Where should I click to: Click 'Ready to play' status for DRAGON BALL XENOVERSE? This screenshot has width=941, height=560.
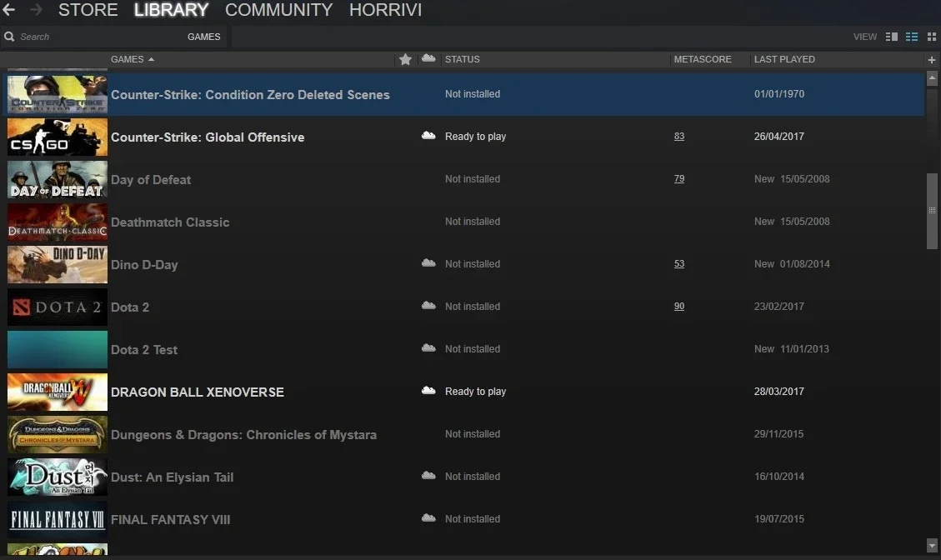pos(475,392)
